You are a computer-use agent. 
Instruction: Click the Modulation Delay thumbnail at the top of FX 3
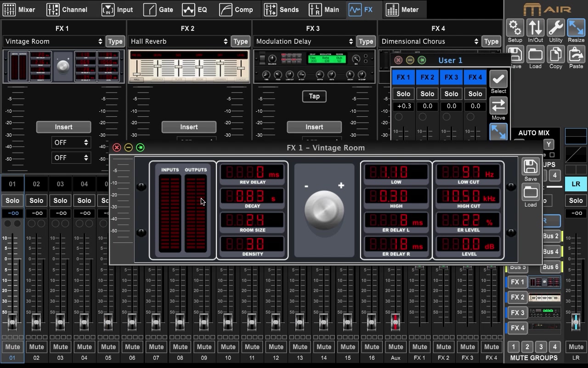(314, 67)
